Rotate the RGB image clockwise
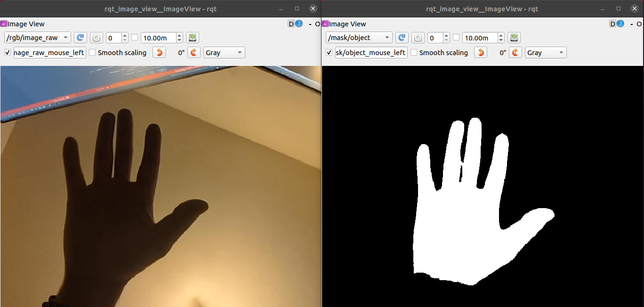The image size is (644, 307). (193, 52)
